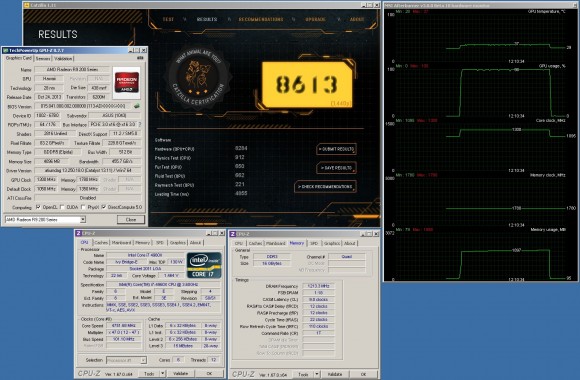Click the Subvendor 'ASUS' field in GPU-Z

point(115,115)
